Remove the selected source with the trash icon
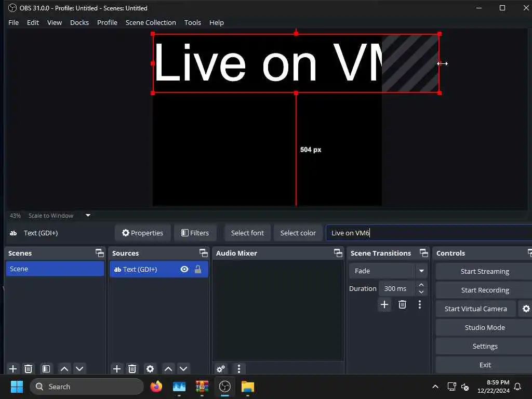The image size is (532, 399). click(x=132, y=369)
